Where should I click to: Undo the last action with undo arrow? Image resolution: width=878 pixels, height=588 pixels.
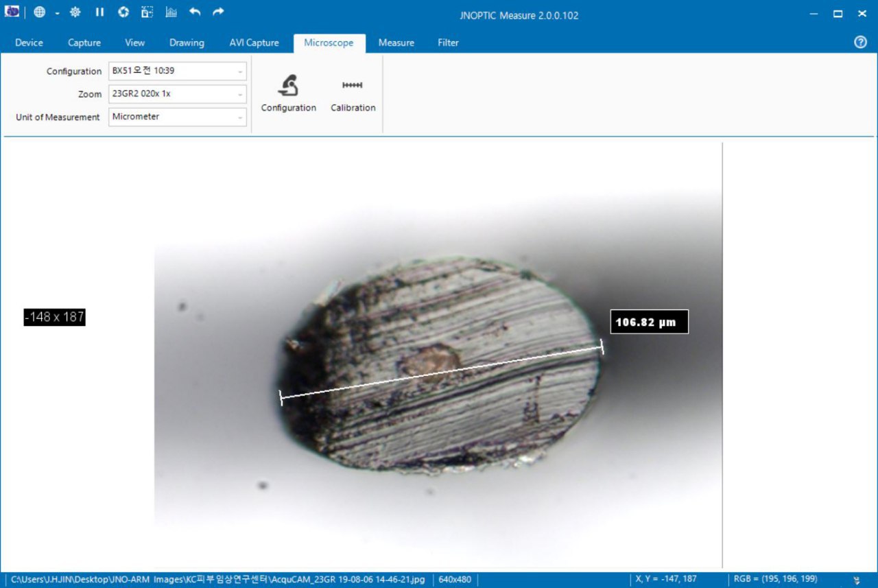click(195, 12)
